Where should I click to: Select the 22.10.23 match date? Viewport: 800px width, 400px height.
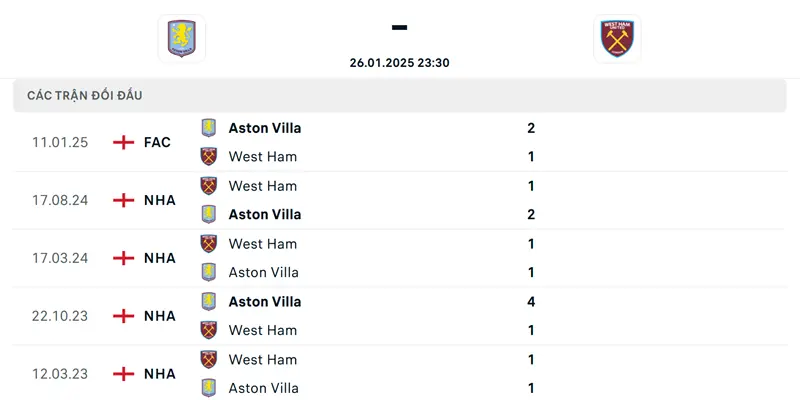(60, 316)
